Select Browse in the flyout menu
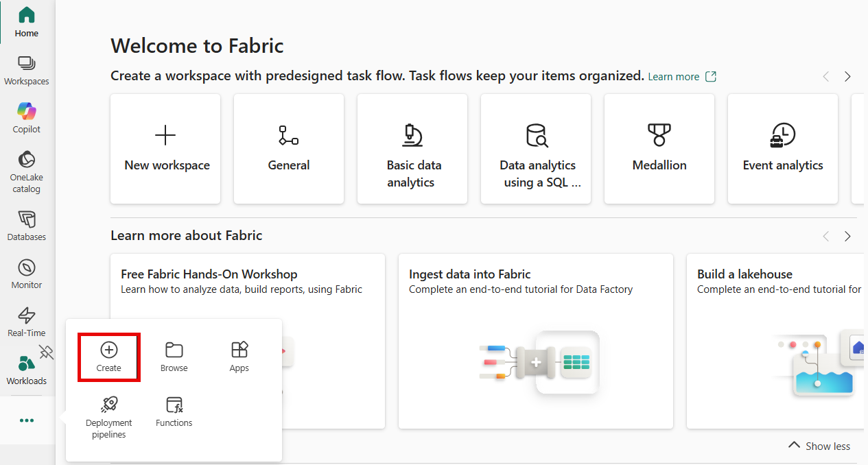Screen dimensions: 868x465 click(174, 357)
